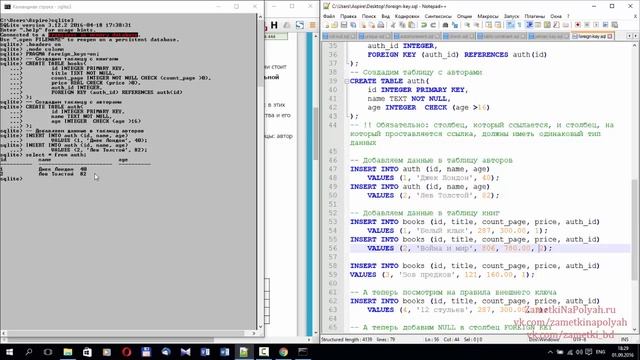
Task: Collapse the CREATE TABLE auth block fold marker
Action: coord(347,81)
